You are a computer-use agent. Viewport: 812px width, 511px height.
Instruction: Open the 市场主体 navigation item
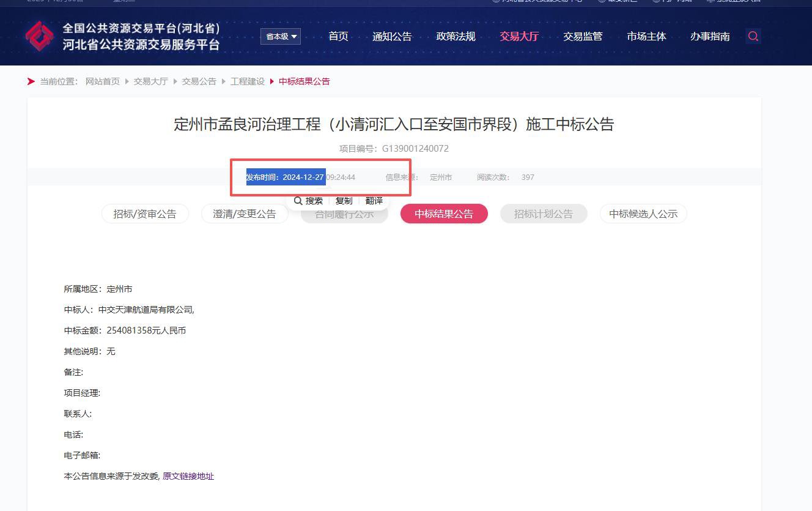[x=646, y=37]
